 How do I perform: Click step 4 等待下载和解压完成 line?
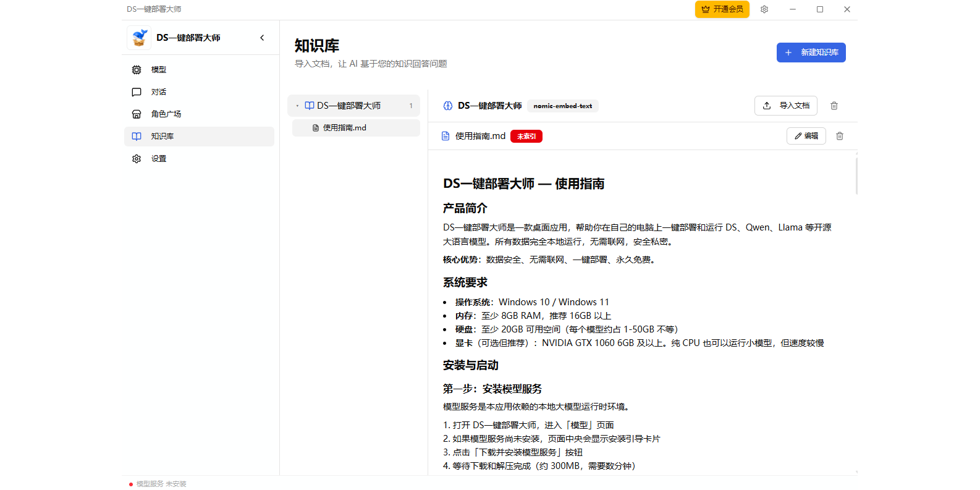pyautogui.click(x=539, y=466)
